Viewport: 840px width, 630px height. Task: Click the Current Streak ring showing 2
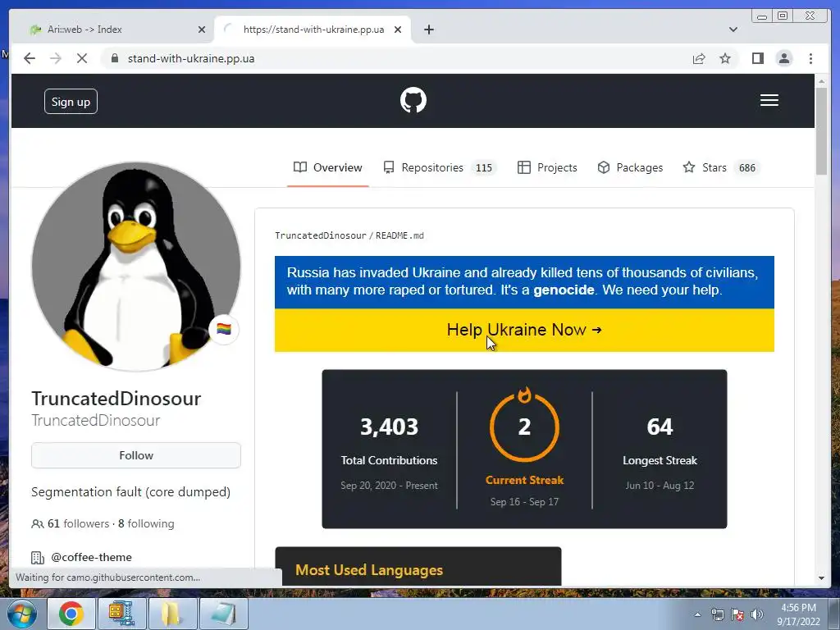(x=524, y=427)
